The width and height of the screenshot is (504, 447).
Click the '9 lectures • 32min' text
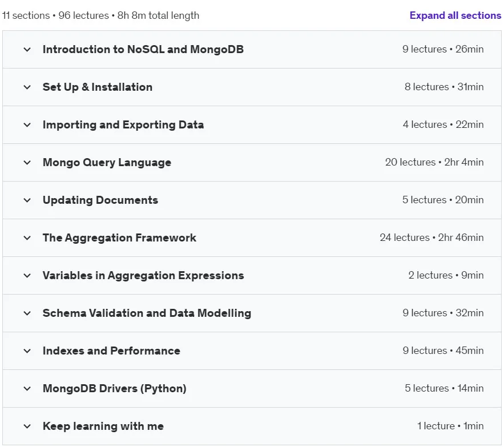tap(443, 313)
